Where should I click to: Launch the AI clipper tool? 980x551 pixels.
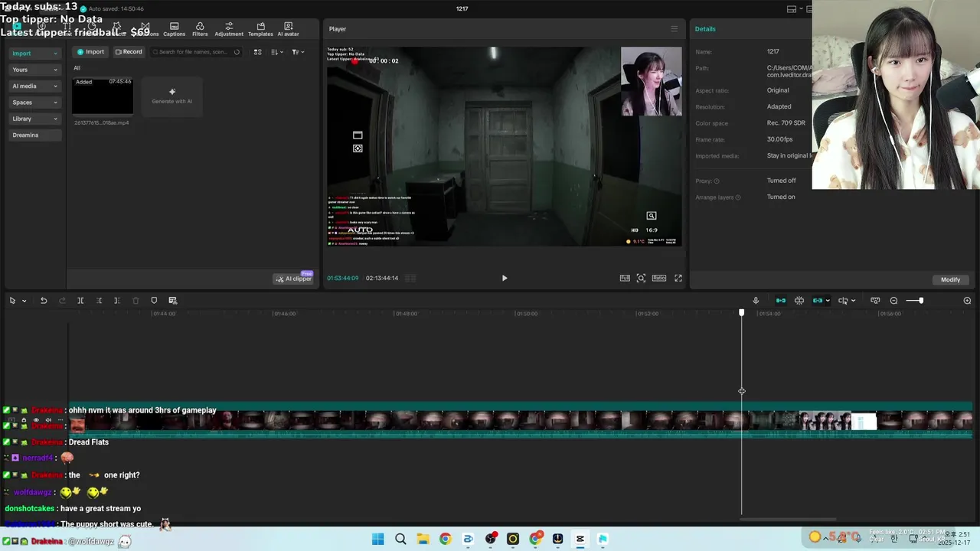click(294, 279)
